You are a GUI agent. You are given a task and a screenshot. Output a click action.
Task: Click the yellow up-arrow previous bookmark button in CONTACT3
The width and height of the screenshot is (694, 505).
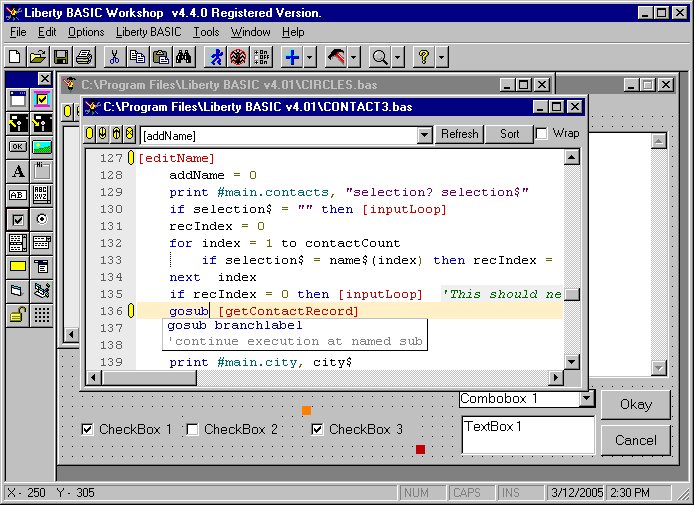[116, 134]
